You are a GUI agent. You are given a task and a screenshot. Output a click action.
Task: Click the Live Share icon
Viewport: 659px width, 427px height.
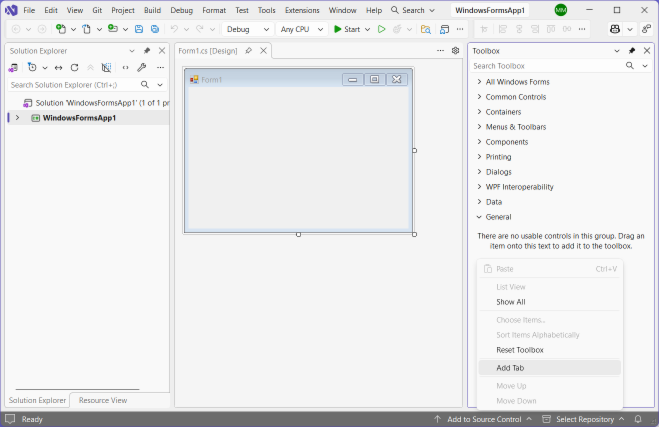click(646, 29)
